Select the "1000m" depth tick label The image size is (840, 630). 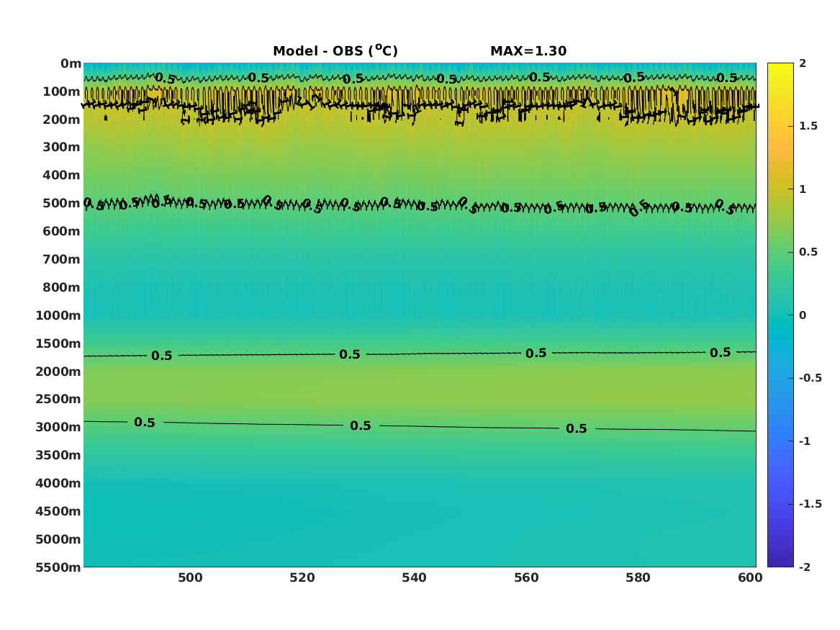tap(58, 315)
